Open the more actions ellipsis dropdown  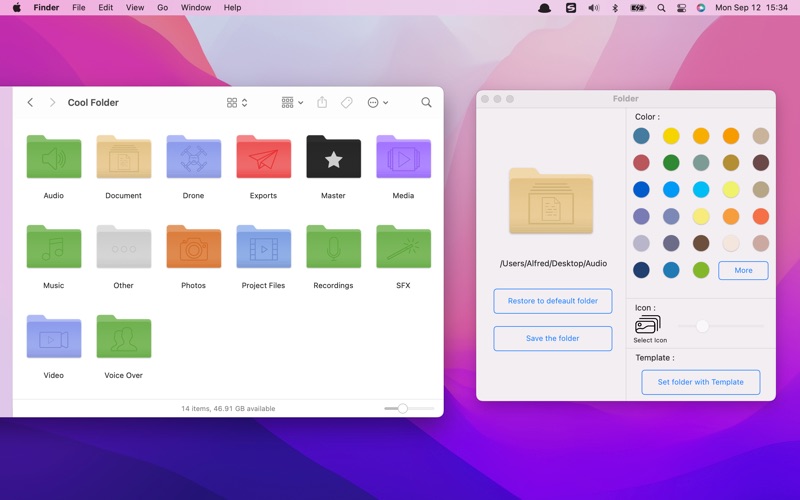click(x=378, y=103)
